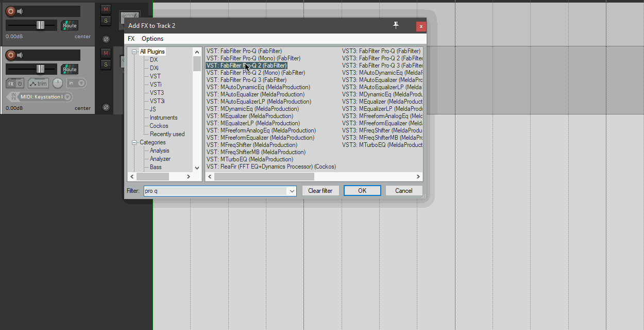Toggle record monitoring speaker on first track
This screenshot has width=644, height=330.
20,11
